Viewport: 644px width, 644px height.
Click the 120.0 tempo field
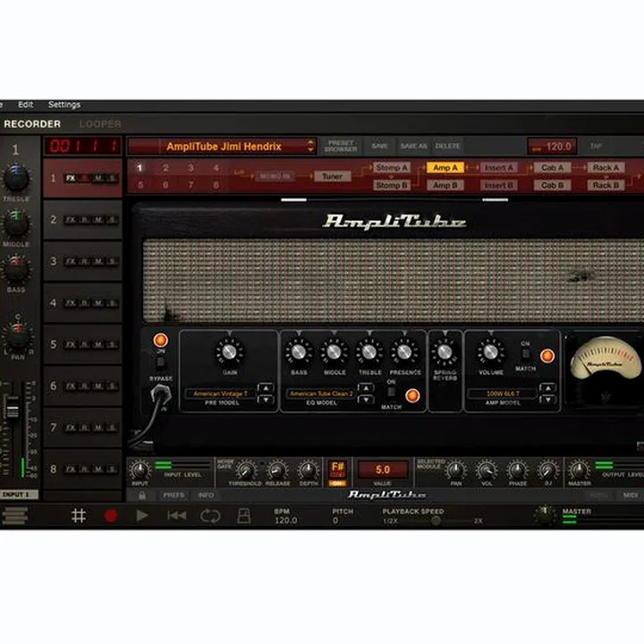coord(552,146)
